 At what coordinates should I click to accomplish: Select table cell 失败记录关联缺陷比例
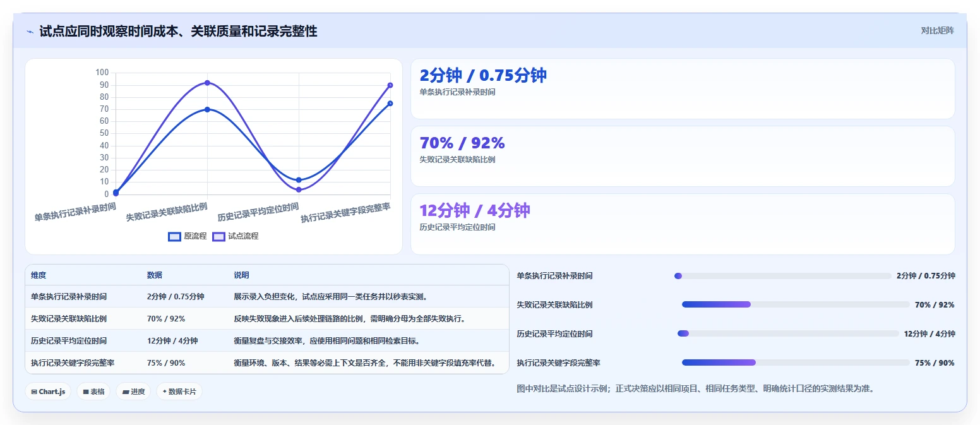[x=69, y=318]
